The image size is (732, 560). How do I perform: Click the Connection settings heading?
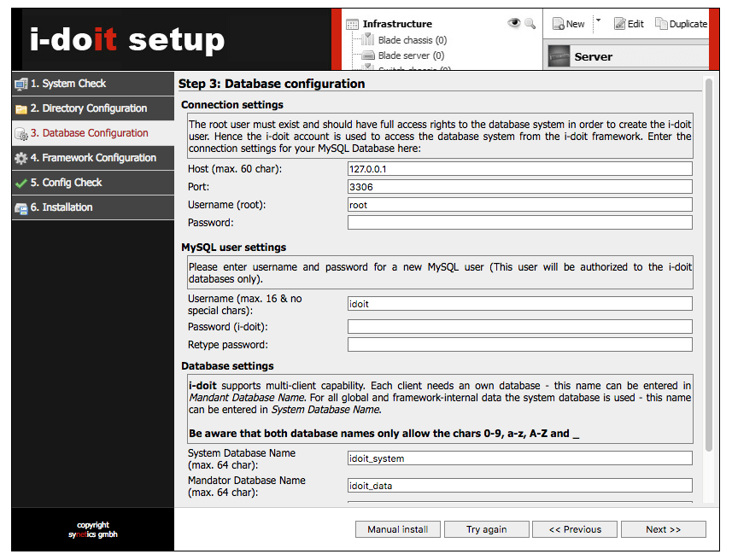[x=232, y=104]
